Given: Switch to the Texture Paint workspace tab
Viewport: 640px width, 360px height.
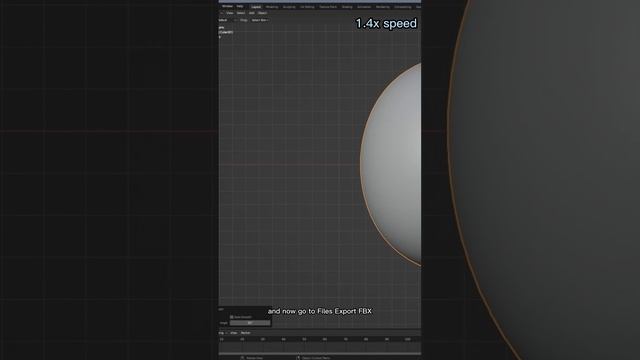Looking at the screenshot, I should pos(328,7).
